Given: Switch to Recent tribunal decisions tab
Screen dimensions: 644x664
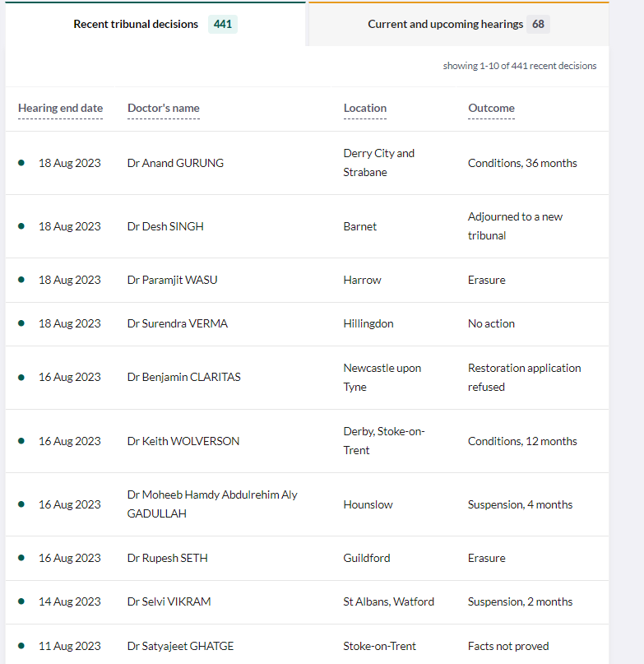Looking at the screenshot, I should 136,25.
